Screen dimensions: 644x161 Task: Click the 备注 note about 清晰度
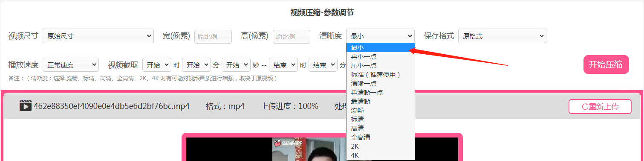click(x=143, y=78)
